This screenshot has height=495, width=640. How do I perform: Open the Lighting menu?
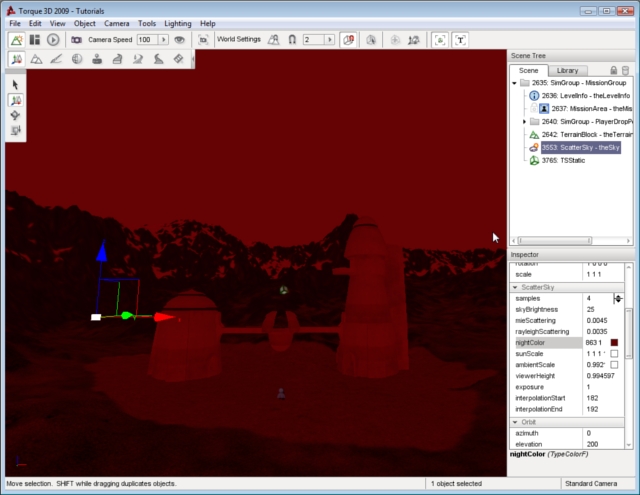[178, 23]
